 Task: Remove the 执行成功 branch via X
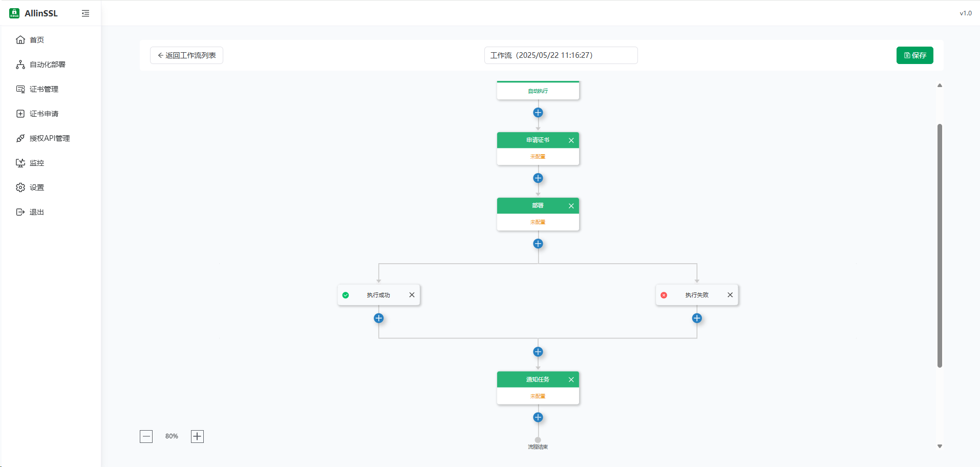point(412,295)
